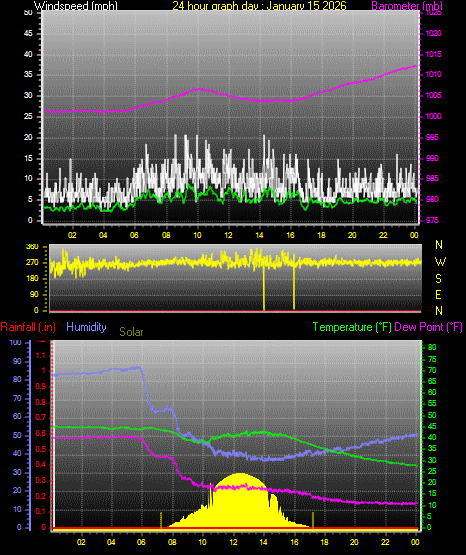Click windspeed axis value "45"

28,33
